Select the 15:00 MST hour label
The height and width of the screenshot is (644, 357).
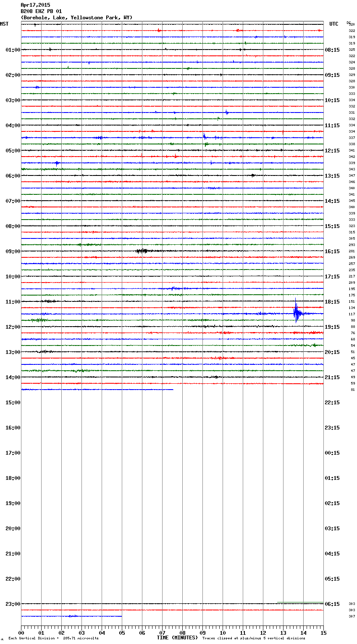[x=13, y=403]
